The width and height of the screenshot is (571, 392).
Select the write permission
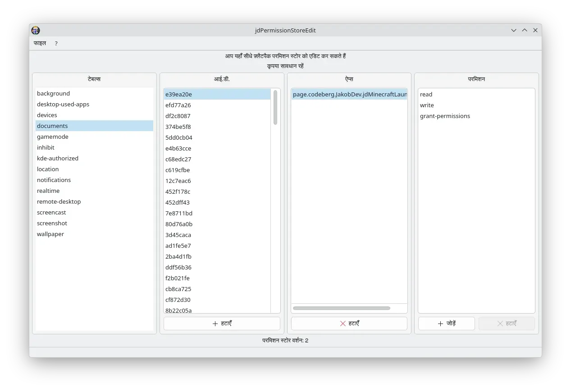(x=476, y=105)
